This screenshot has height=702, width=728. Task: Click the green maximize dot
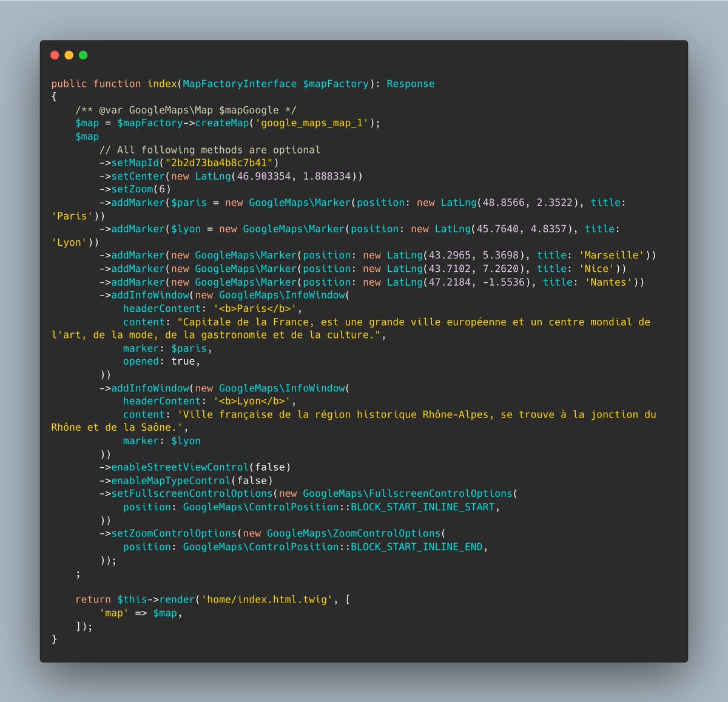pyautogui.click(x=83, y=55)
